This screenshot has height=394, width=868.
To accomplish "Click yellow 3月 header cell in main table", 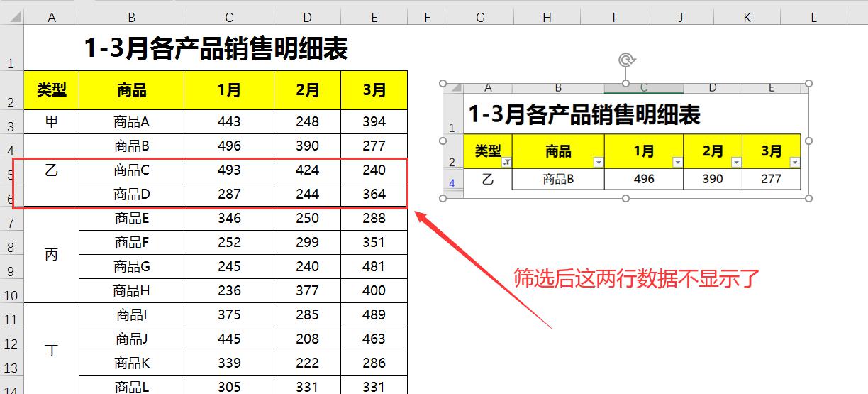I will (x=374, y=90).
